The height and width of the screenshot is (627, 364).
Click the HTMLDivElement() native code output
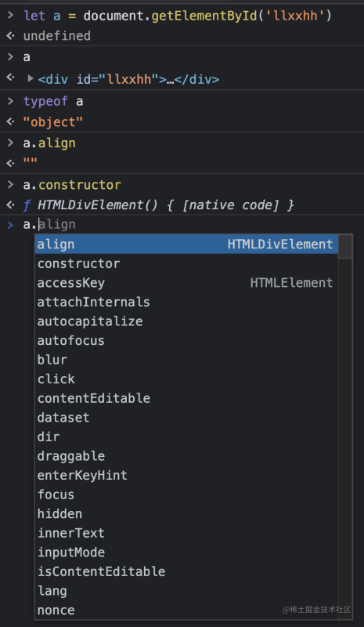click(x=159, y=205)
